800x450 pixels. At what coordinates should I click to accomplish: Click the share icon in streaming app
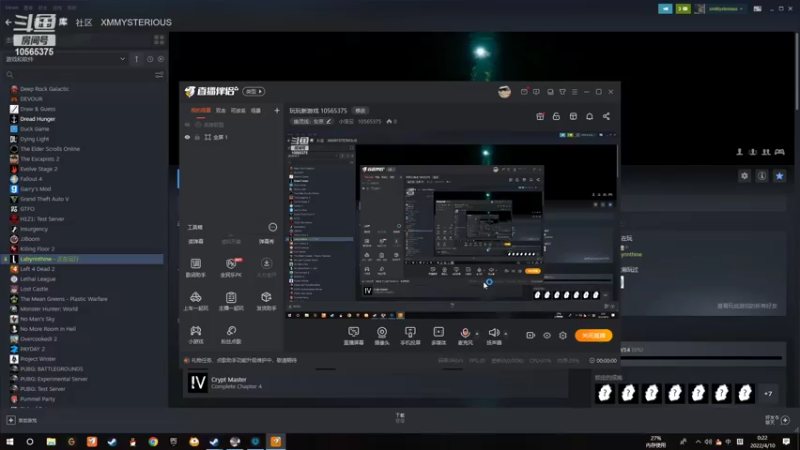[x=606, y=116]
